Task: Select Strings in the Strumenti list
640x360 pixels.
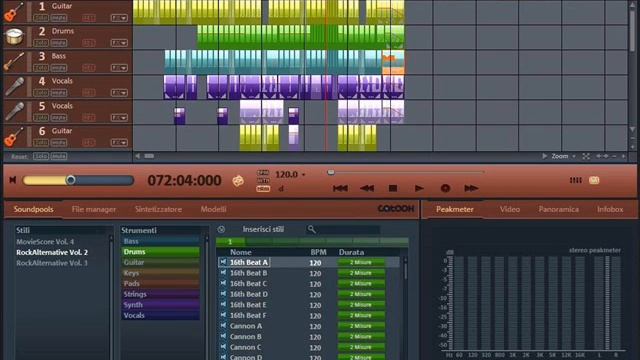Action: [x=160, y=294]
